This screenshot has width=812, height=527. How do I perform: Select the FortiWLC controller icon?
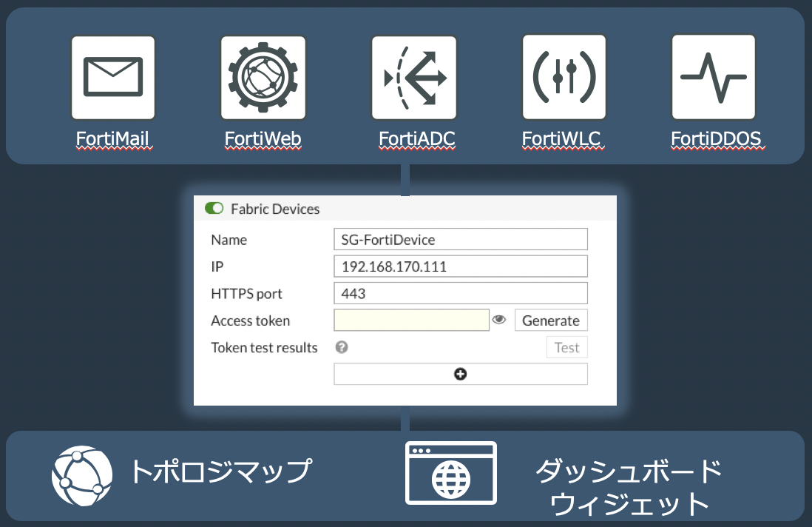coord(564,77)
